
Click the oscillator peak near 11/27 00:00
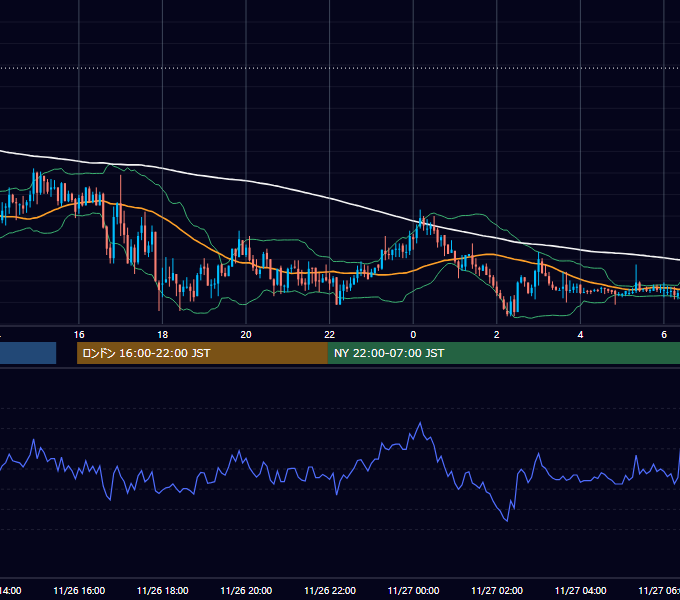[420, 423]
